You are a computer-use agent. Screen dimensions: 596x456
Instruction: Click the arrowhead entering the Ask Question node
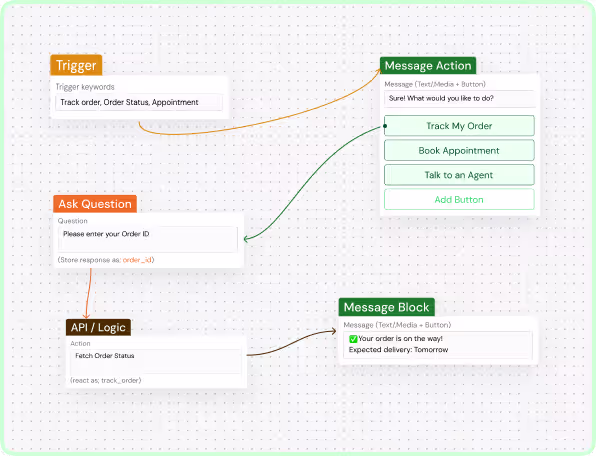(x=247, y=239)
